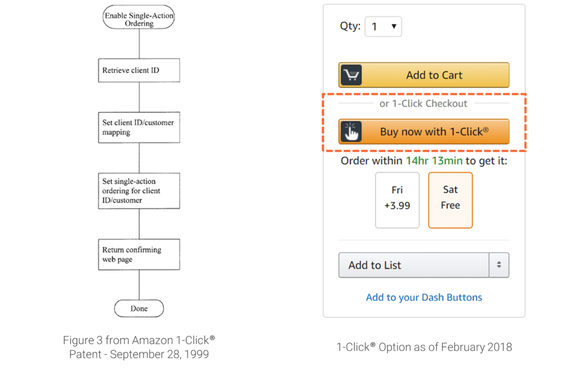Click the Retrieve client ID flowchart box
Screen dimensions: 588x376
pos(139,70)
